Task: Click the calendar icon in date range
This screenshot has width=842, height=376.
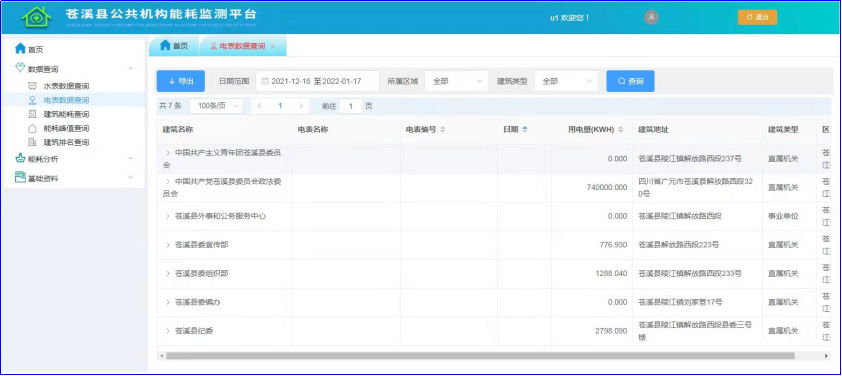Action: click(x=265, y=82)
